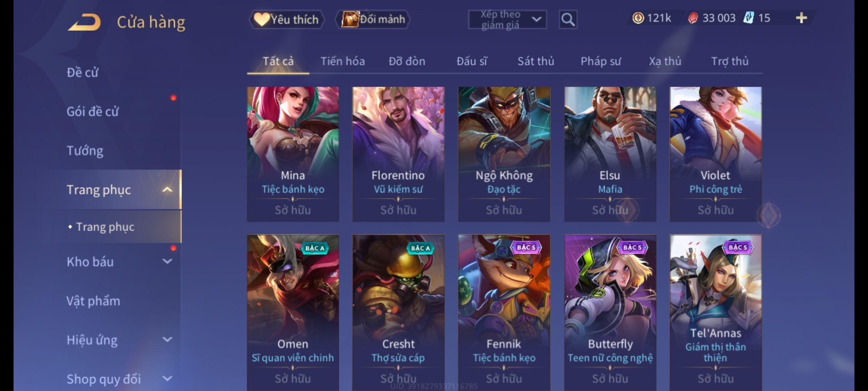Expand the Kho báu sidebar section
Image resolution: width=868 pixels, height=391 pixels.
(x=167, y=261)
